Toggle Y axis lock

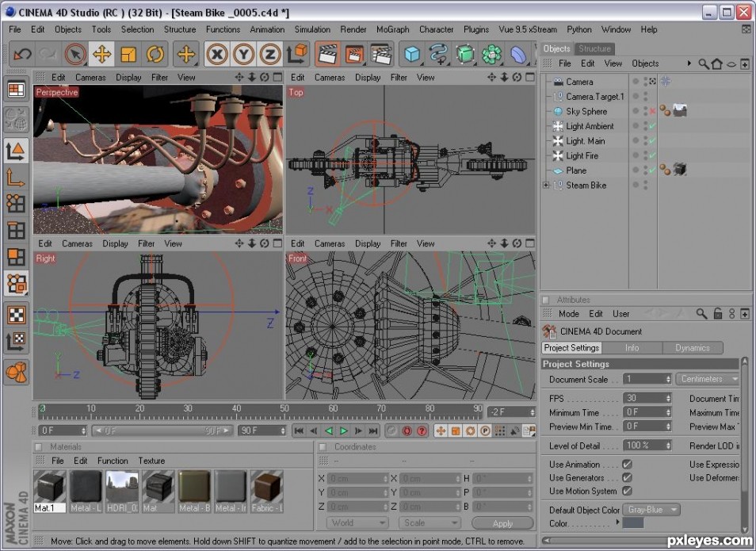pos(243,54)
